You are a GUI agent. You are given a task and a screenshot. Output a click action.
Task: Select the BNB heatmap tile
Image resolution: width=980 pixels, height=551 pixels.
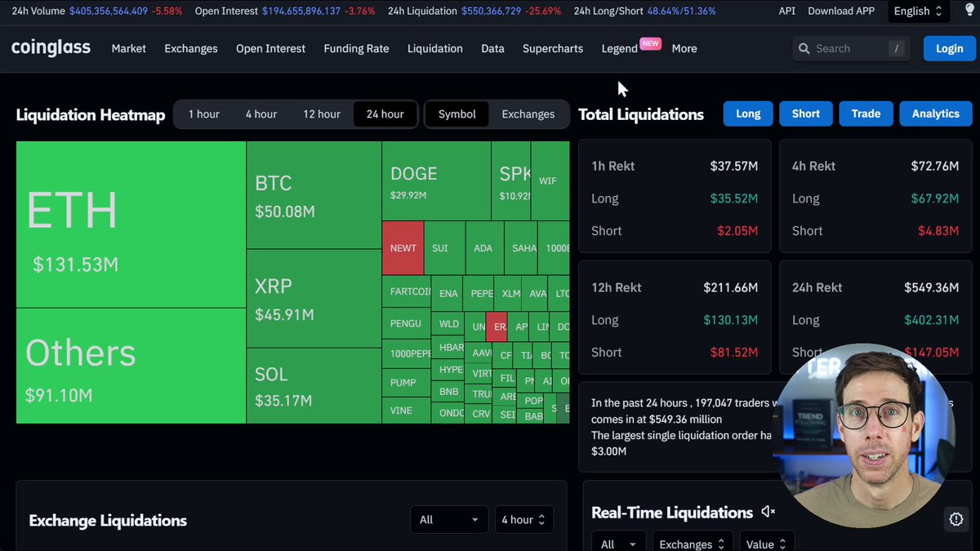click(448, 392)
